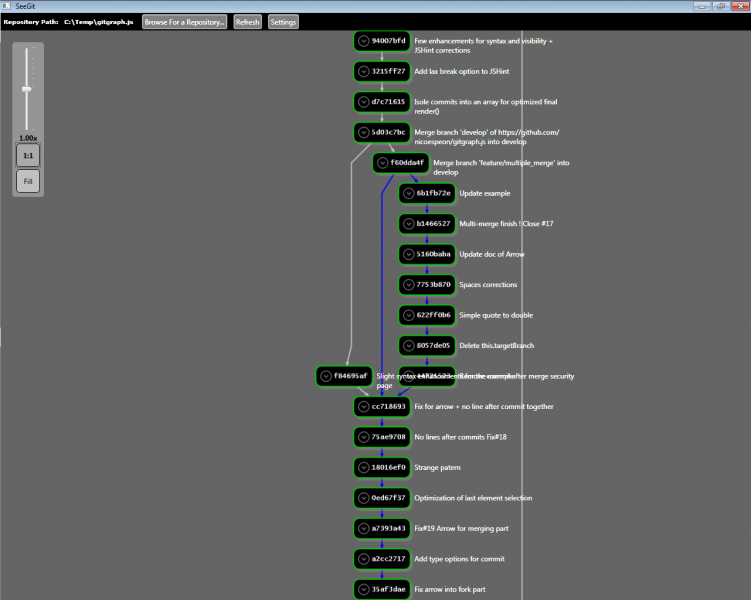This screenshot has width=751, height=600.
Task: Expand the chevron on commit f60dda4f
Action: [x=383, y=163]
